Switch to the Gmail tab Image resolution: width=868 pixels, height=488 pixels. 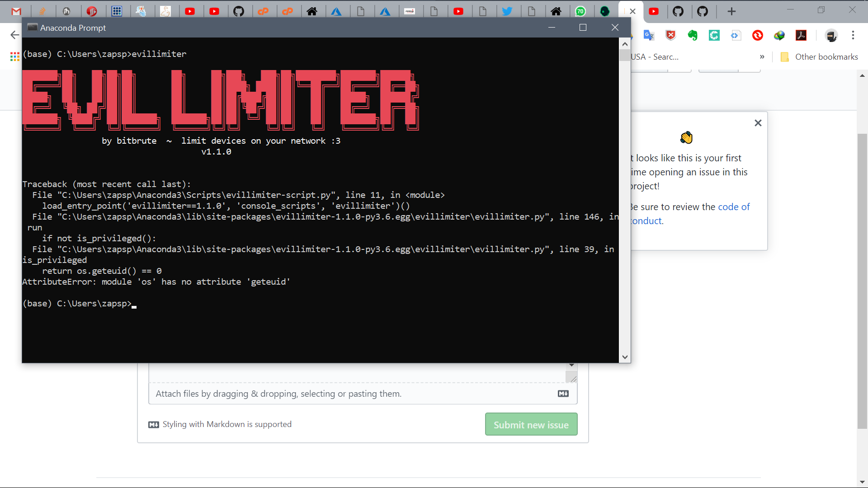click(17, 11)
